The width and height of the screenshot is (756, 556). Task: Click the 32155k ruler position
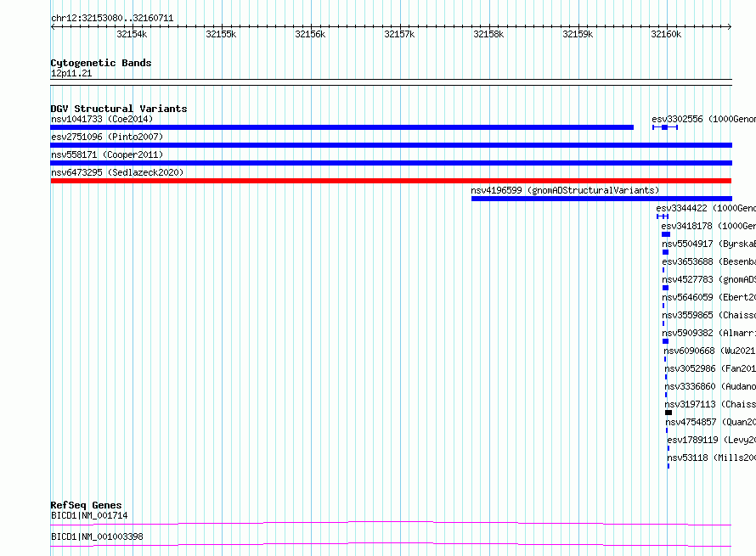221,34
